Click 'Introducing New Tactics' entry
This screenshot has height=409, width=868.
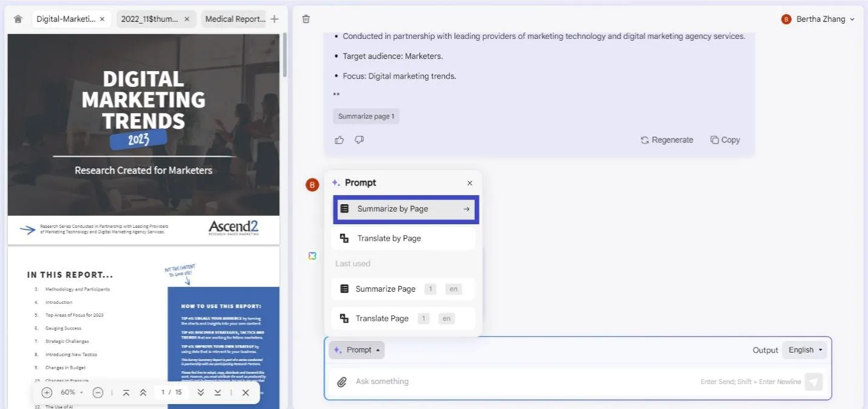click(70, 354)
